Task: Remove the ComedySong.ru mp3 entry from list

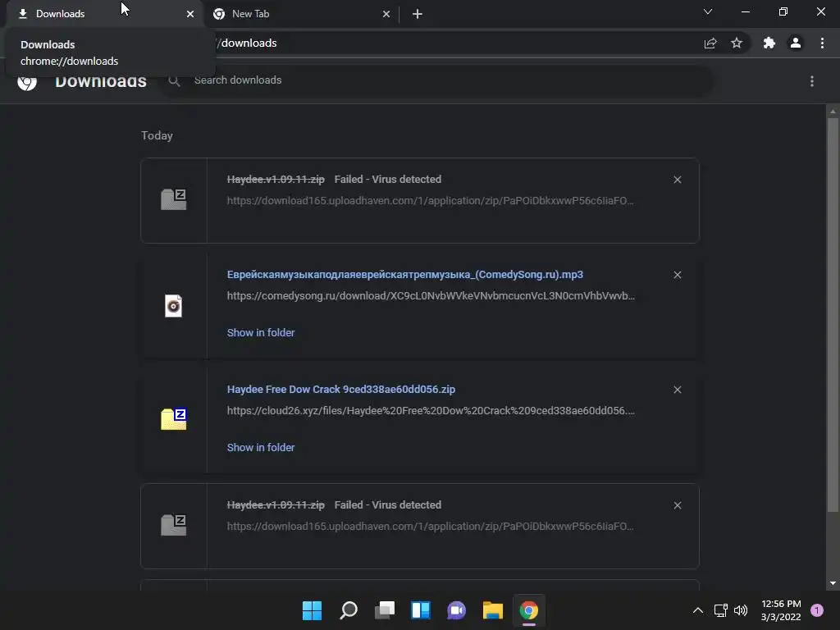Action: 677,275
